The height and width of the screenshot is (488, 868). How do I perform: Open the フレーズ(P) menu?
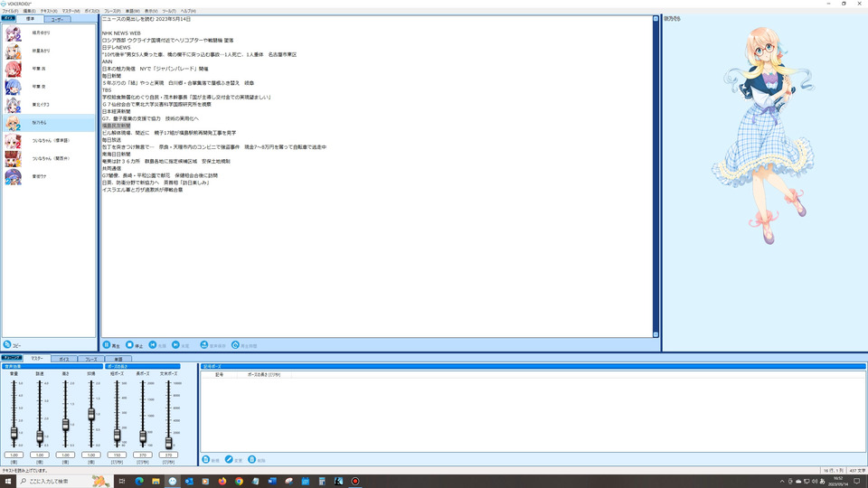pyautogui.click(x=112, y=11)
